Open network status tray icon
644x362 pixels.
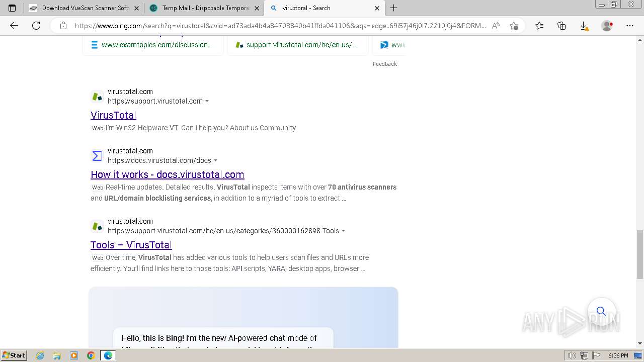(x=584, y=355)
